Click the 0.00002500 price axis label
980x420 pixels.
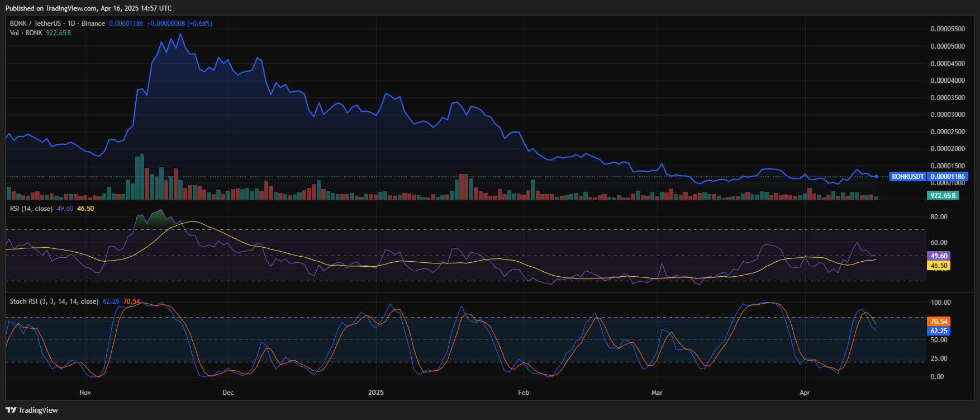click(x=948, y=132)
